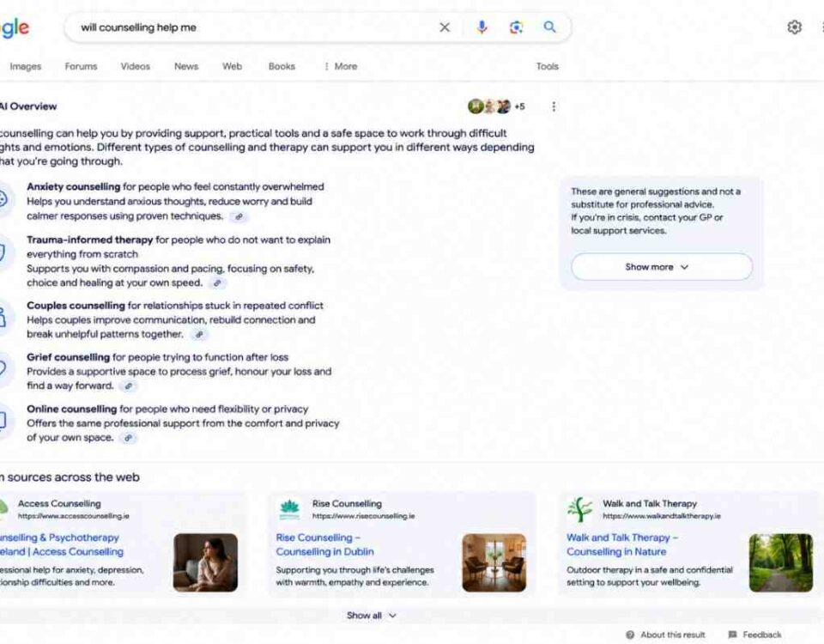The image size is (824, 644).
Task: Open link icon after Anxiety counselling text
Action: (x=239, y=216)
